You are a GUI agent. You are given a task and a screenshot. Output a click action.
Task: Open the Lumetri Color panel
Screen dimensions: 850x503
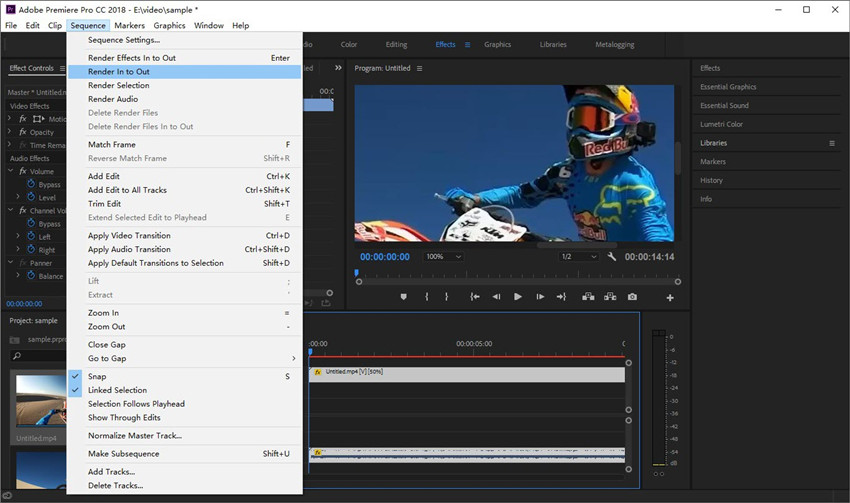(x=721, y=124)
